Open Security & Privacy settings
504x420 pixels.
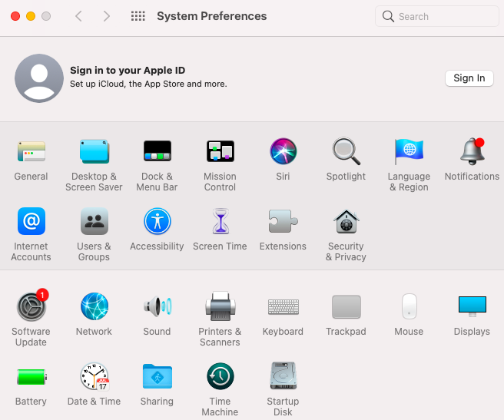click(346, 221)
